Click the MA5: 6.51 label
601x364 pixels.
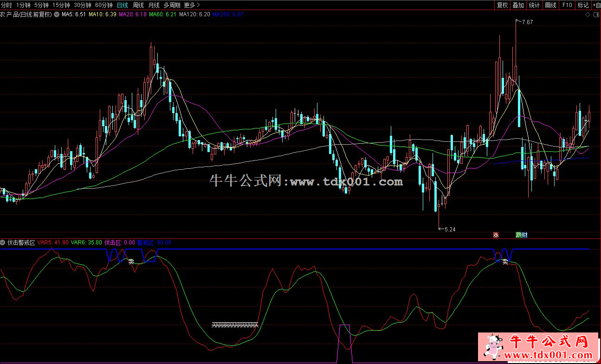pyautogui.click(x=74, y=14)
